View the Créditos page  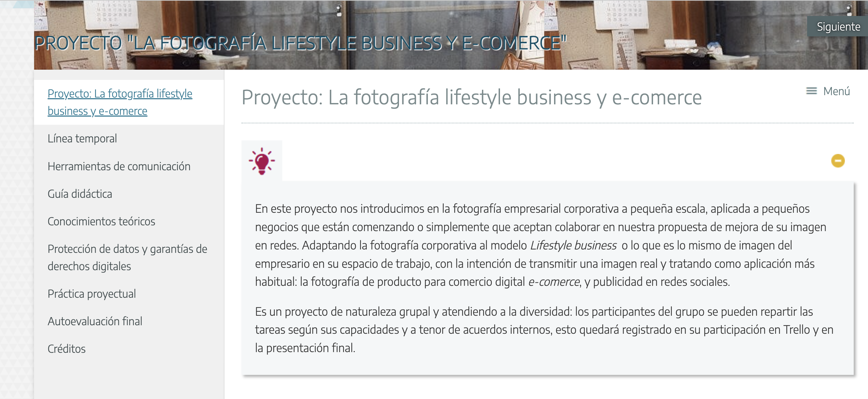tap(67, 349)
